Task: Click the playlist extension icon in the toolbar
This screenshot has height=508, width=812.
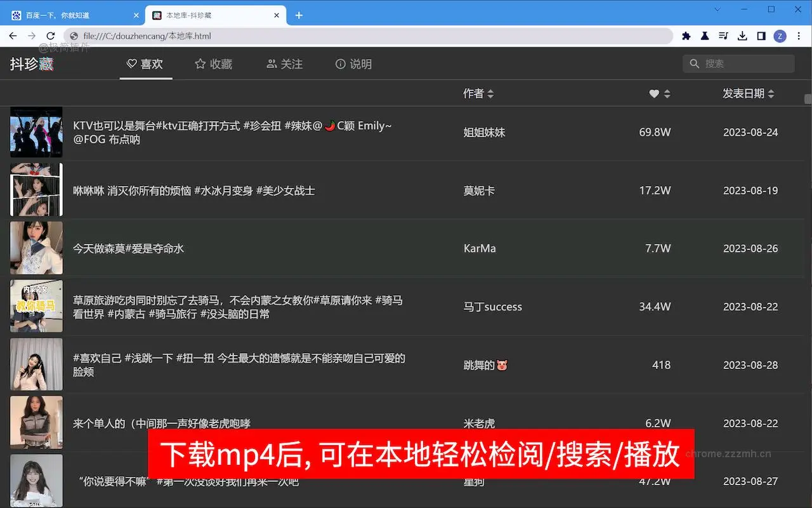Action: click(723, 36)
